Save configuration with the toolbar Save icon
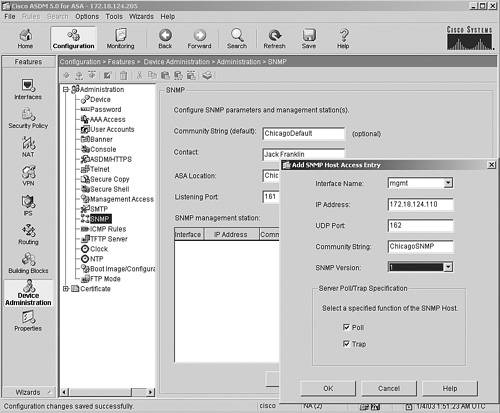Viewport: 500px width, 413px height. coord(309,38)
